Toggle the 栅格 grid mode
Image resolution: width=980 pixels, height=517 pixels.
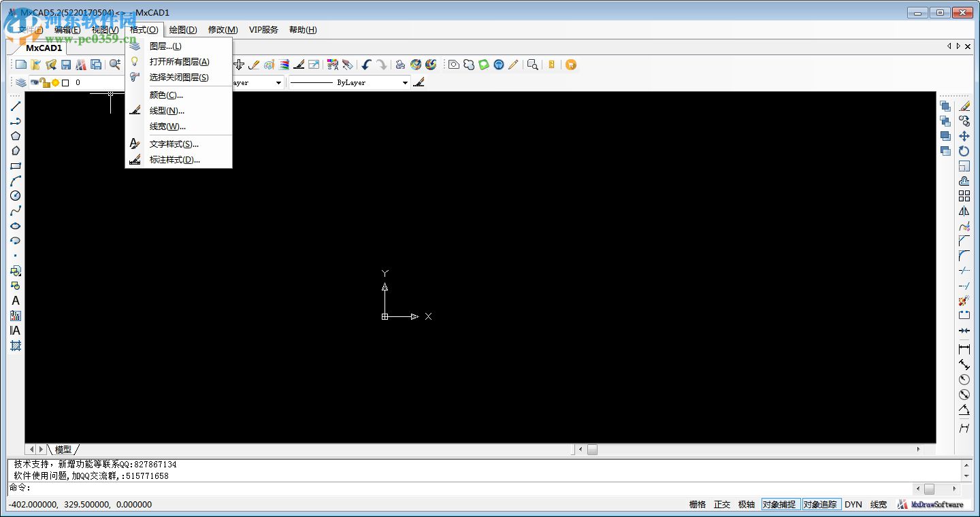pos(698,505)
